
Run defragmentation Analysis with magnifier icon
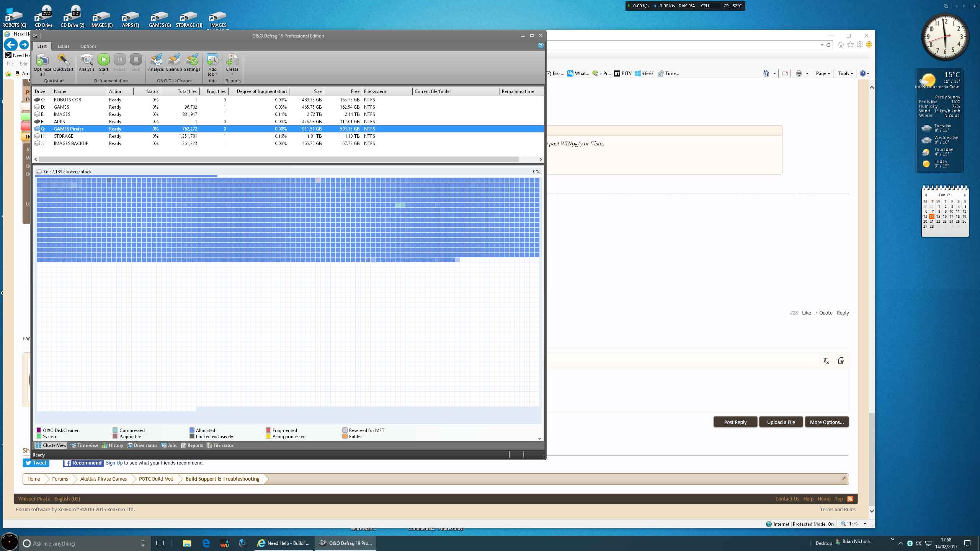[x=87, y=60]
